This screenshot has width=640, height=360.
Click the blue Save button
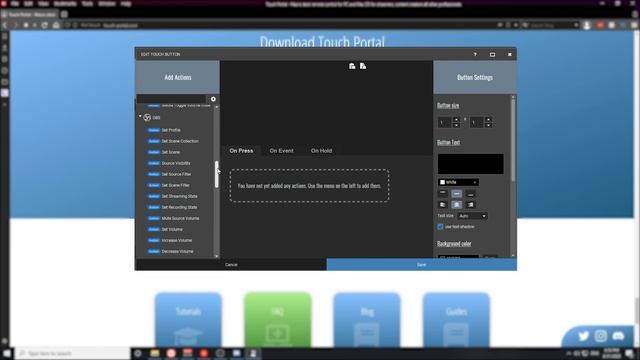[x=422, y=264]
